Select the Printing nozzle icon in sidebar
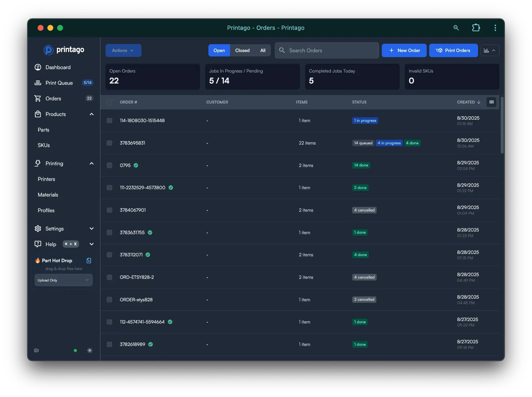This screenshot has height=397, width=532. pyautogui.click(x=38, y=163)
